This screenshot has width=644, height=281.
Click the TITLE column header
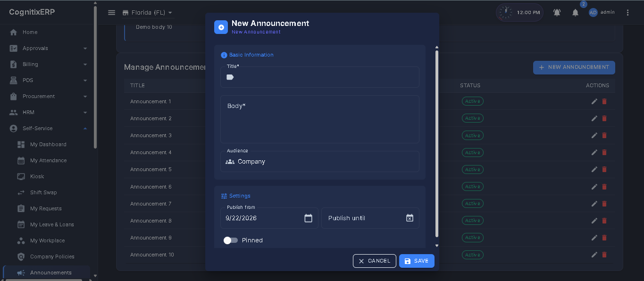click(137, 85)
